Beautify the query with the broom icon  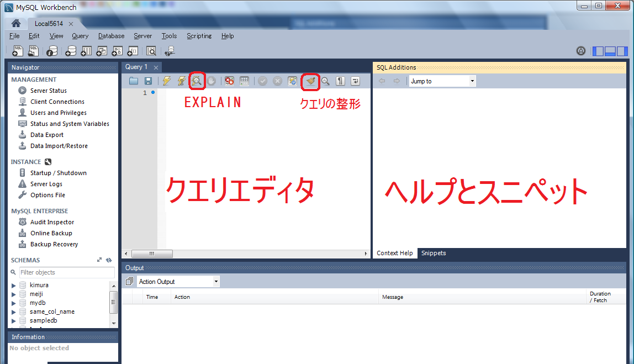tap(310, 81)
